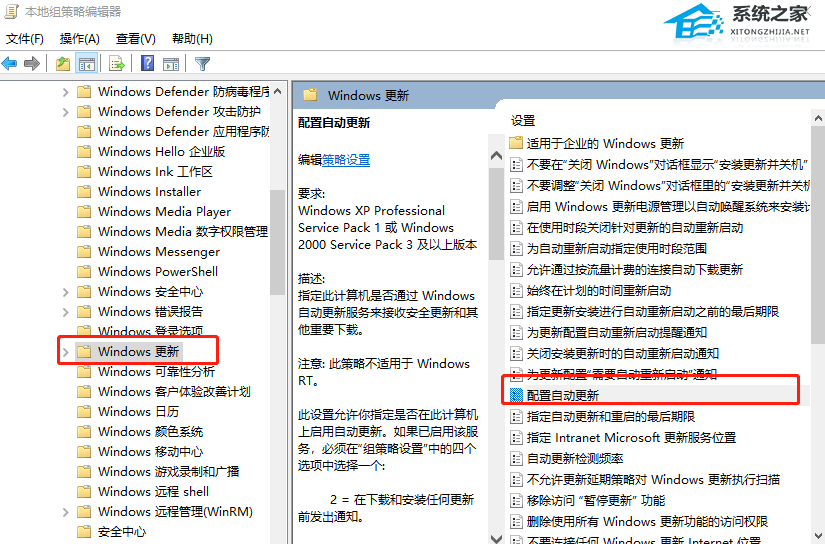Click the blue Back arrow in toolbar

pyautogui.click(x=10, y=64)
